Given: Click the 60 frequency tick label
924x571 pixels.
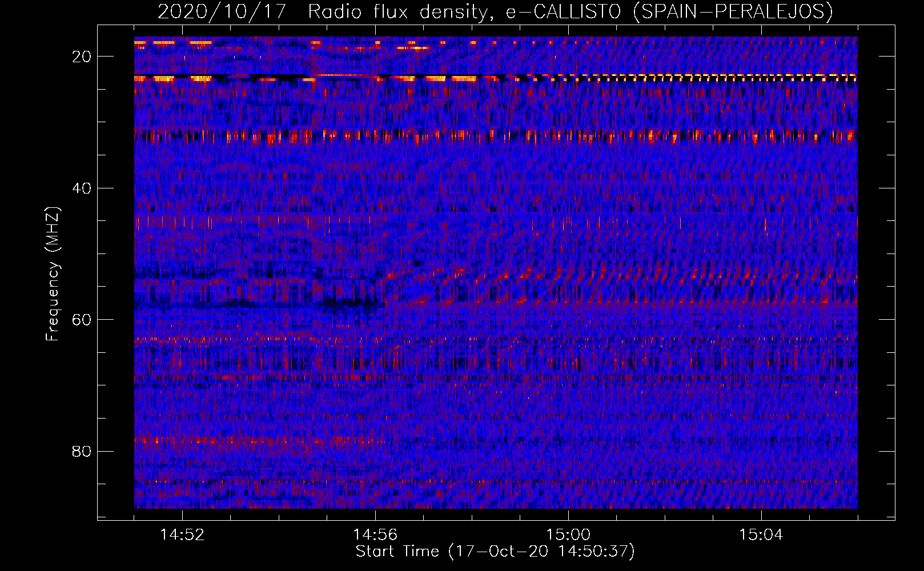Looking at the screenshot, I should click(x=82, y=319).
